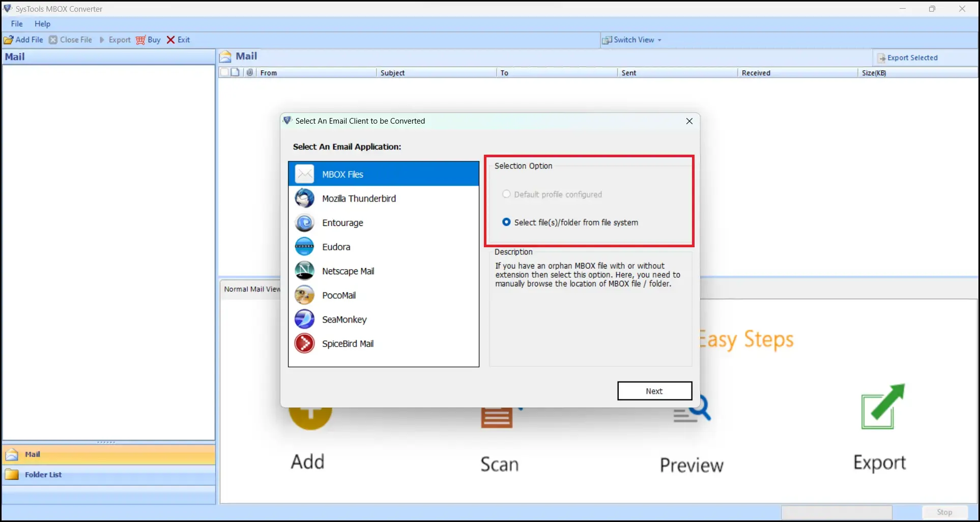Click the Export step label text
The image size is (980, 522).
[879, 463]
